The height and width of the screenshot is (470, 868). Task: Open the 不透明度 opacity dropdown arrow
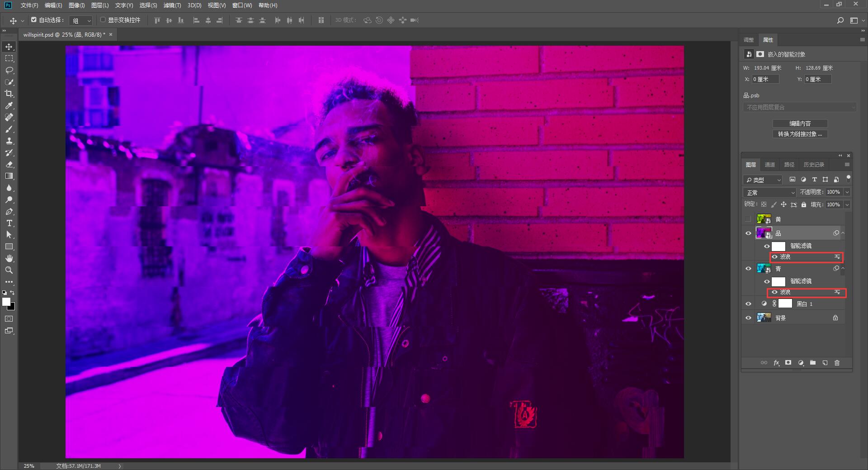847,192
